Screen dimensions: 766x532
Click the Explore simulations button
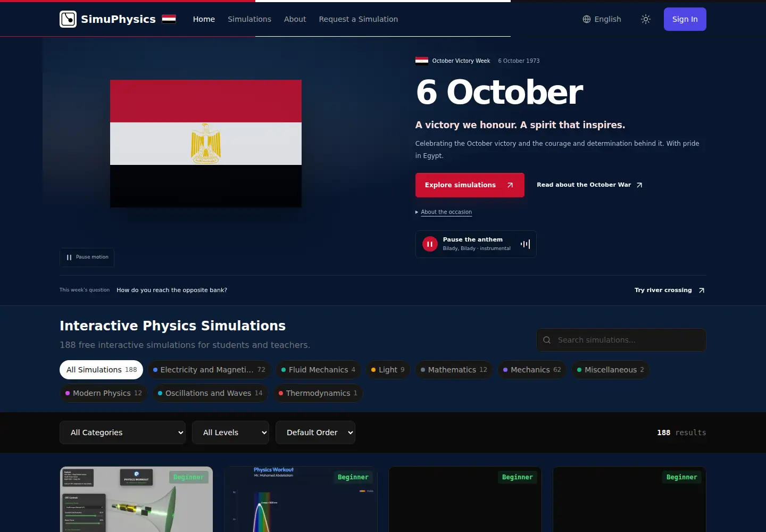point(470,185)
